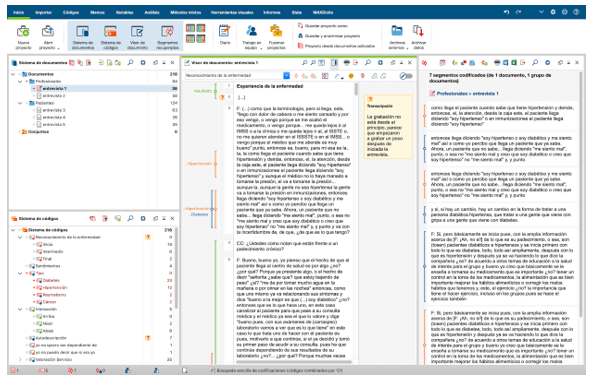Collapse the Pacientes document group
591x382 pixels.
20,103
